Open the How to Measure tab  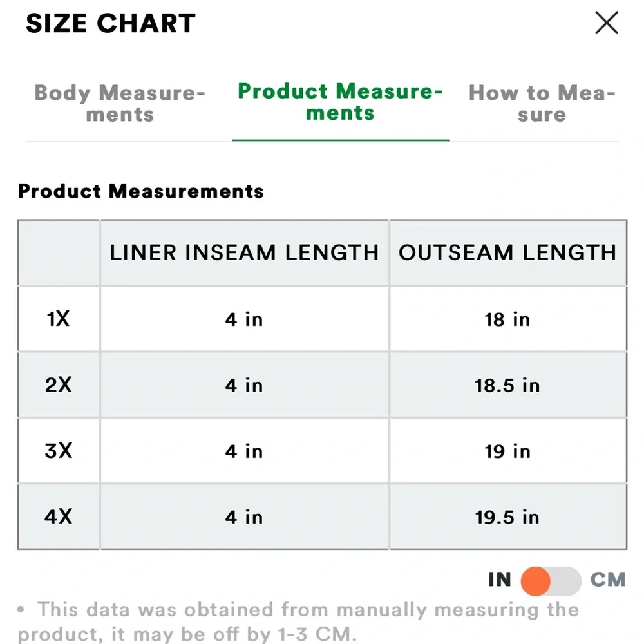click(542, 104)
